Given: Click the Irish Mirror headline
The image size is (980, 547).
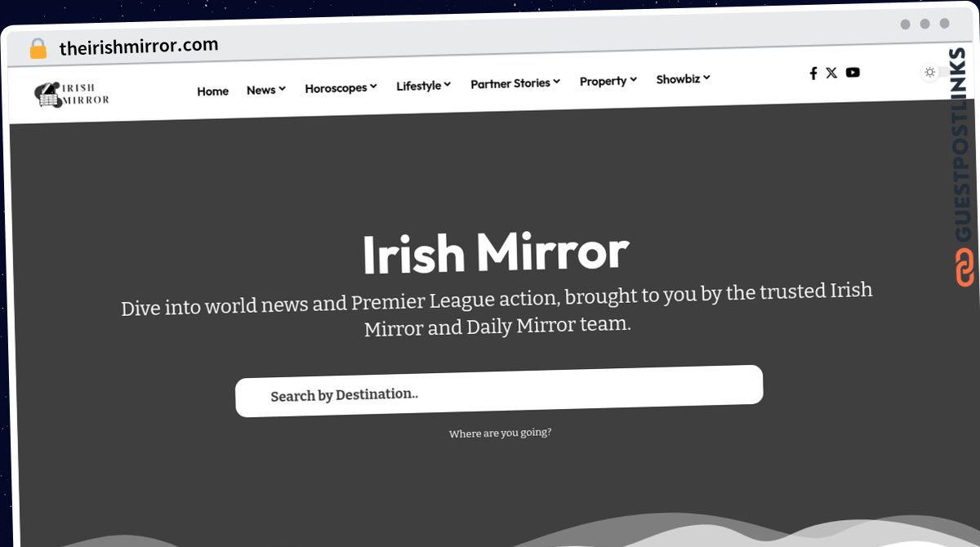Looking at the screenshot, I should (496, 253).
